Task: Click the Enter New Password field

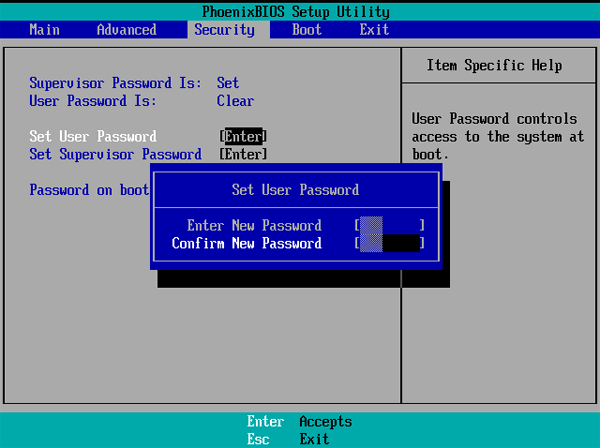Action: coord(390,225)
